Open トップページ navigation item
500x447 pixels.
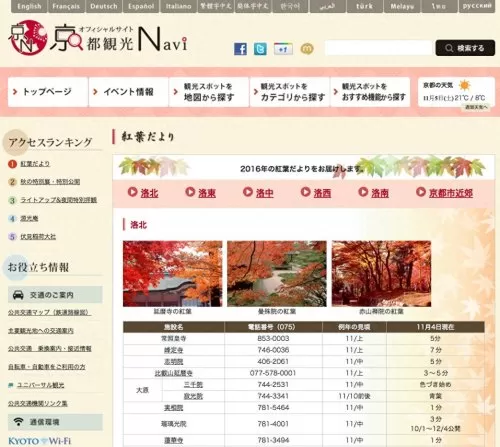tap(48, 92)
